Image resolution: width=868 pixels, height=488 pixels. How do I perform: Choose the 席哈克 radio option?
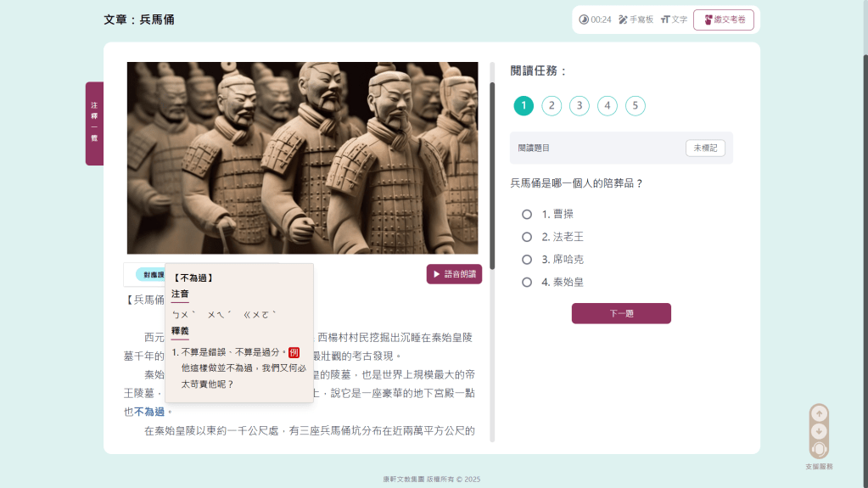(x=527, y=260)
